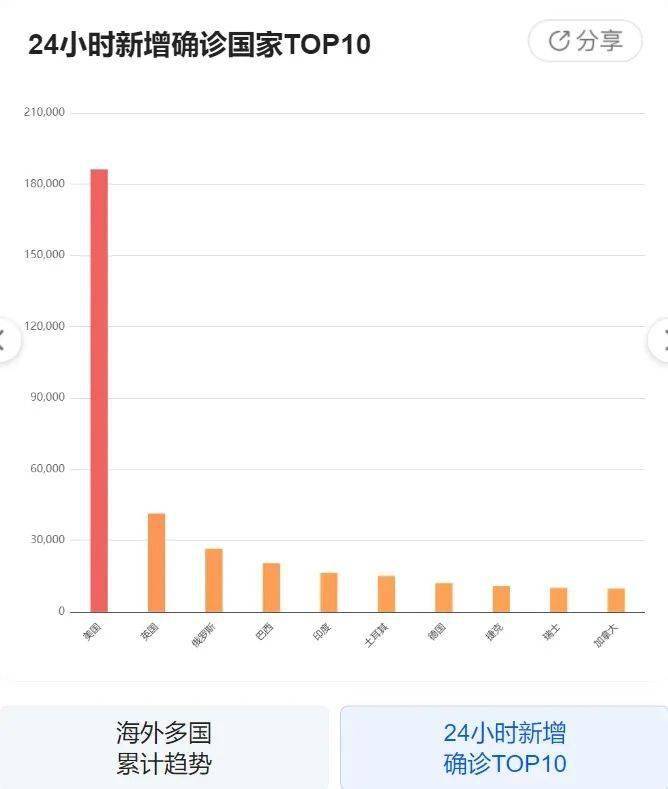Select the 德国 bar

click(x=443, y=597)
